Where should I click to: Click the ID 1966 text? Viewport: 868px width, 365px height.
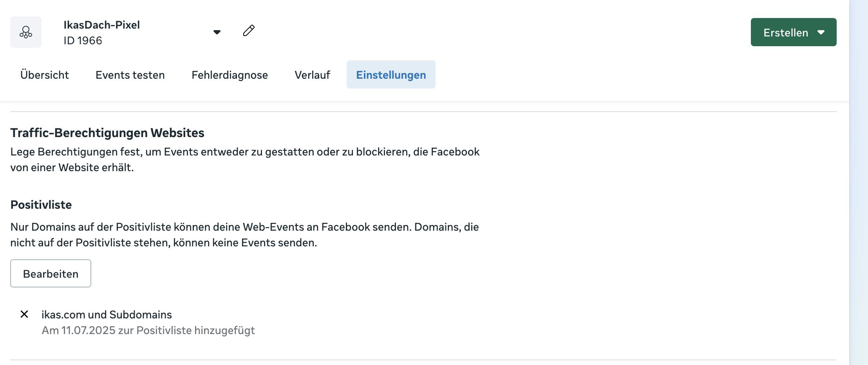(x=83, y=40)
